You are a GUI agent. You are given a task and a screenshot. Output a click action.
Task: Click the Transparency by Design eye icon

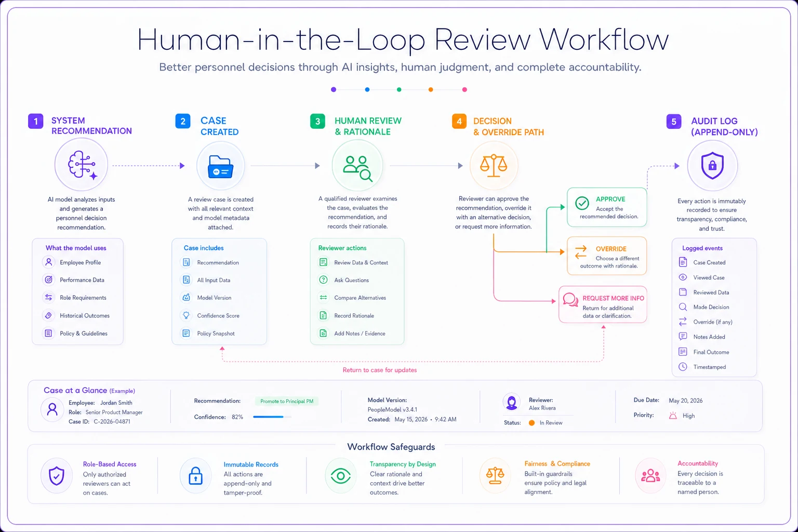coord(341,475)
